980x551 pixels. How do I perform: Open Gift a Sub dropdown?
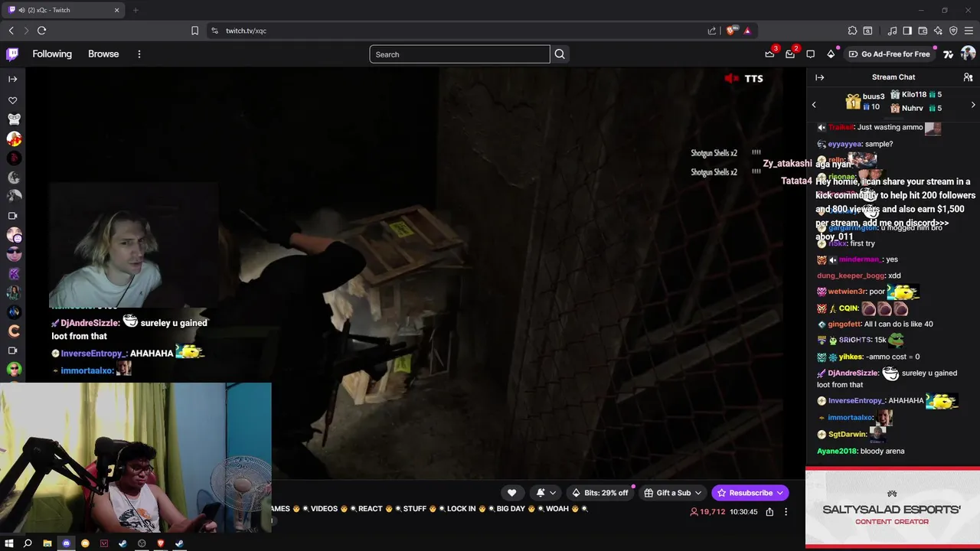coord(672,493)
